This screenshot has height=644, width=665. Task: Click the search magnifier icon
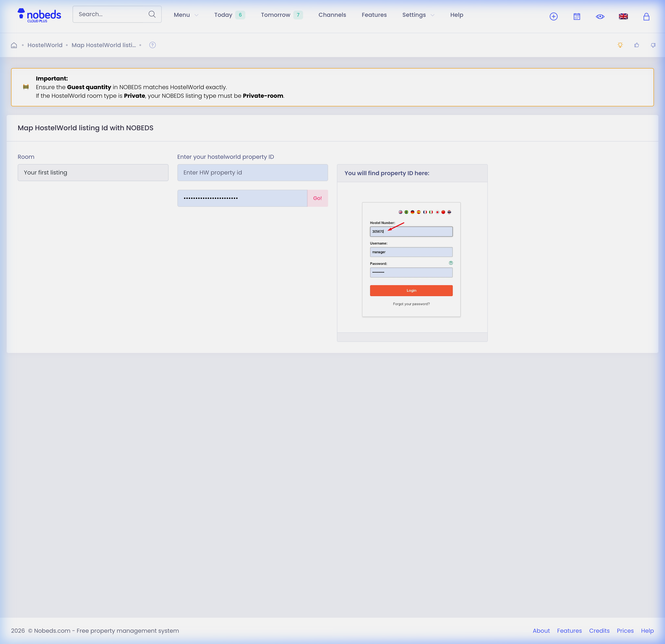tap(152, 14)
